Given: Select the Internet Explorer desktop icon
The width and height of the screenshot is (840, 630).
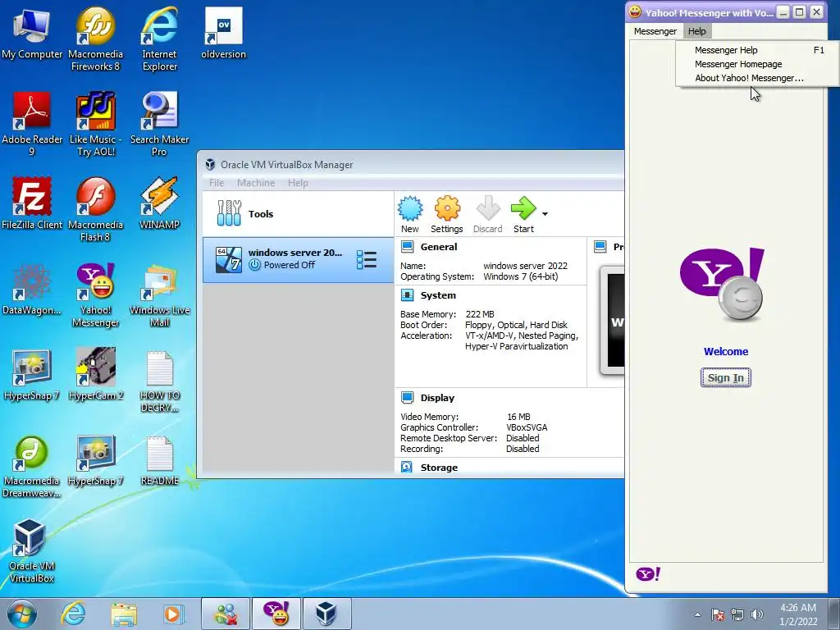Looking at the screenshot, I should (159, 39).
